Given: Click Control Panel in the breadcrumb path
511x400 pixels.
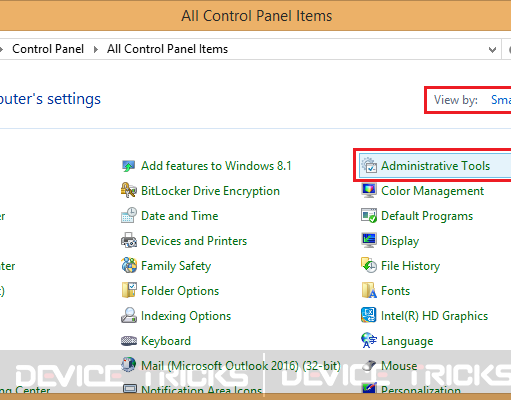Looking at the screenshot, I should pyautogui.click(x=48, y=49).
